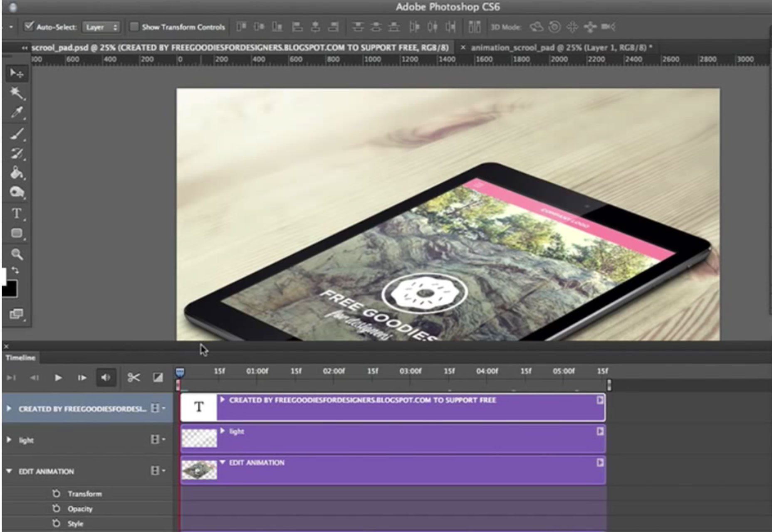
Task: Toggle Style keyframe stopwatch
Action: point(57,523)
